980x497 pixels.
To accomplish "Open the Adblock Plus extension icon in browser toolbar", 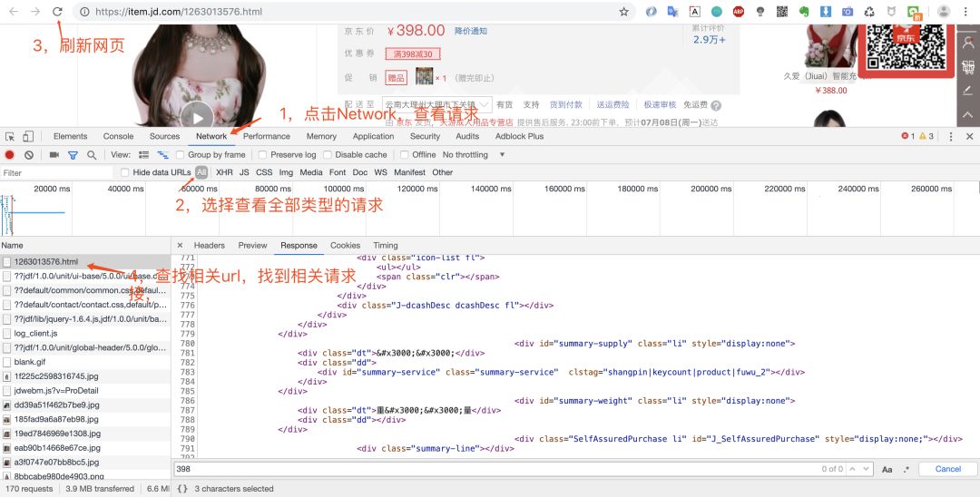I will [x=738, y=11].
